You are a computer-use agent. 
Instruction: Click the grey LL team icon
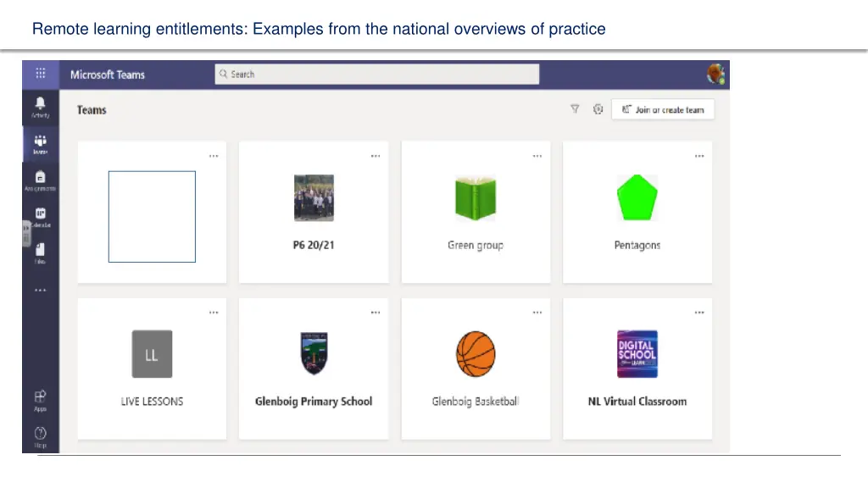click(152, 354)
